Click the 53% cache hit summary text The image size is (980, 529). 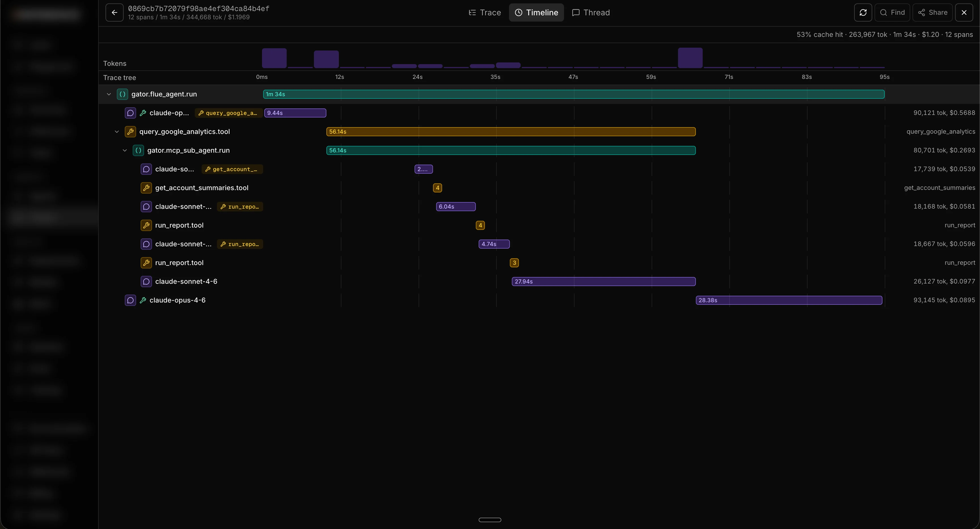pyautogui.click(x=820, y=35)
